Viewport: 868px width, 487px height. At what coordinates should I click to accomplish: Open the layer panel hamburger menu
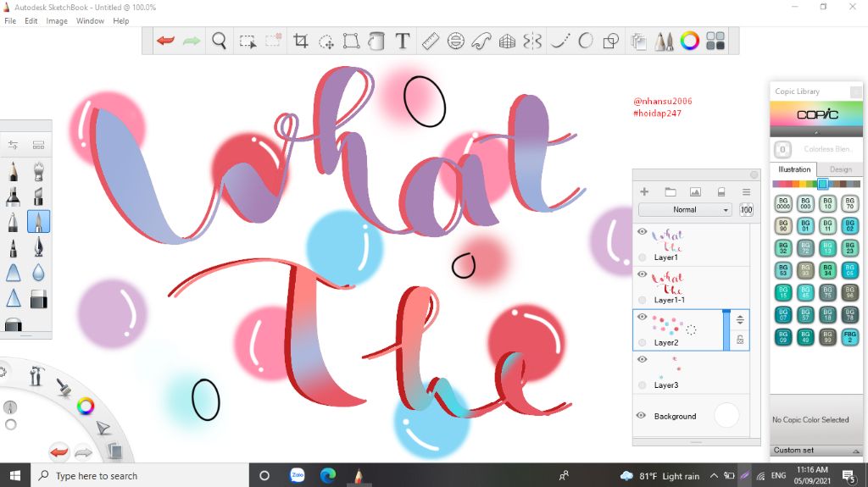tap(746, 191)
